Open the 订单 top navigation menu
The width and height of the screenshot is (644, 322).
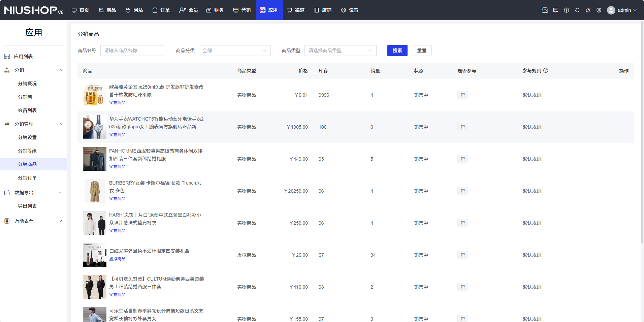161,10
